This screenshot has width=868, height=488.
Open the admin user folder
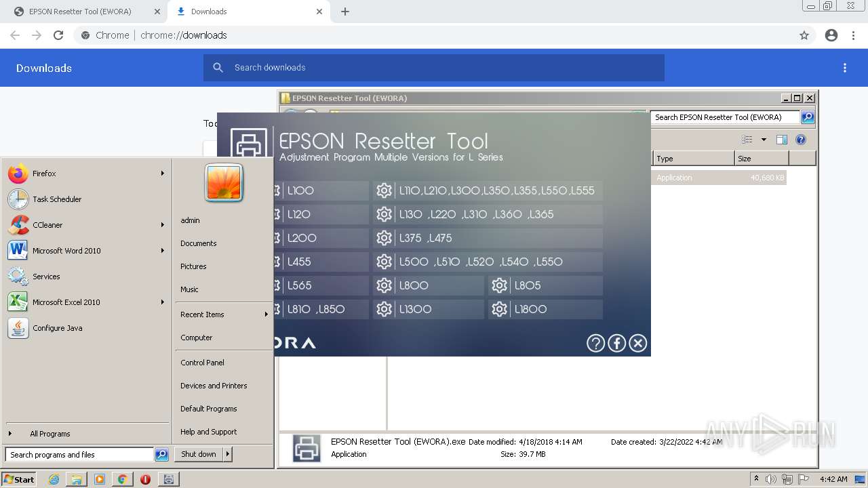click(x=190, y=220)
